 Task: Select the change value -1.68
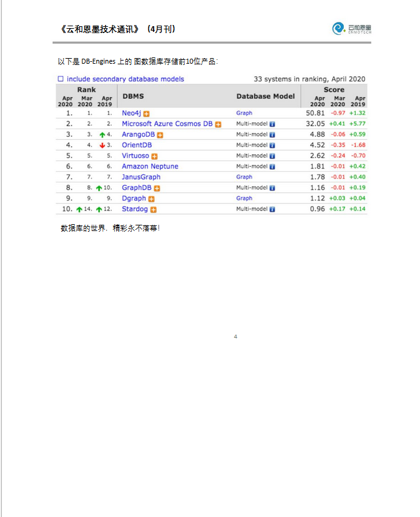[x=358, y=145]
